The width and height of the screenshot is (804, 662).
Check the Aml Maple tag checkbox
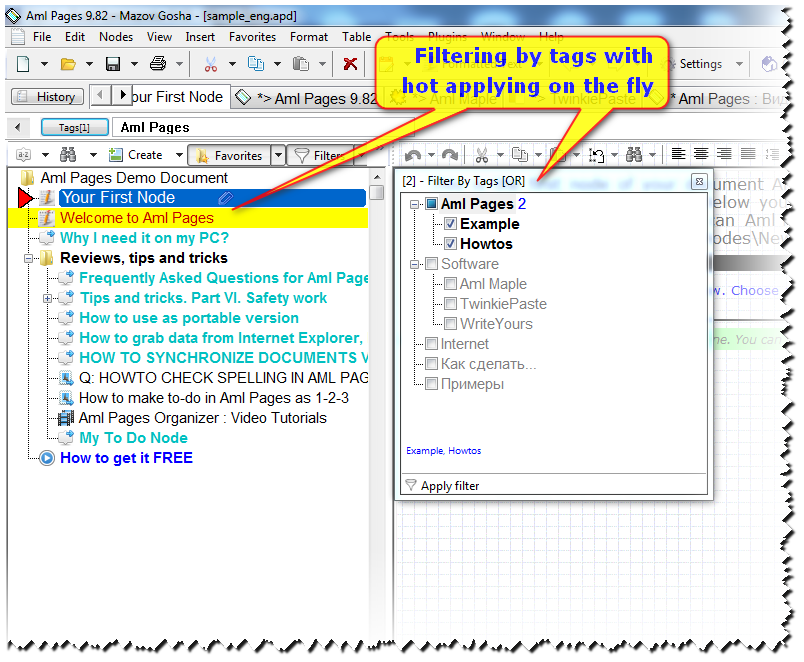(x=450, y=284)
